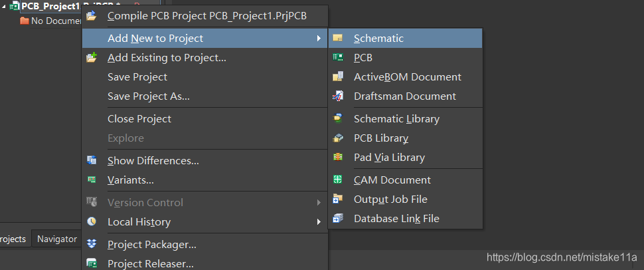The height and width of the screenshot is (270, 644).
Task: Click the green PCB document icon
Action: pyautogui.click(x=338, y=58)
